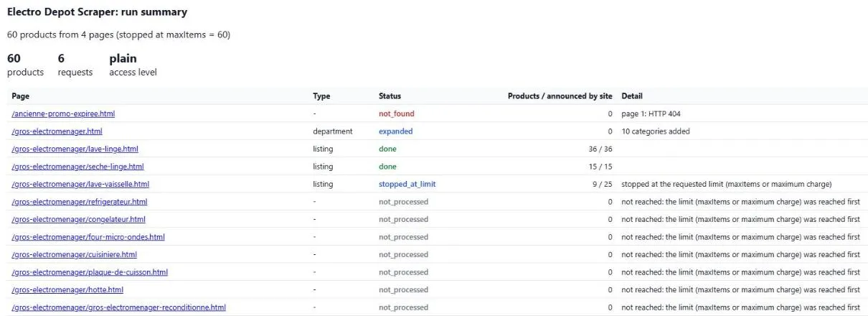Select the "6 requests" stat

75,65
